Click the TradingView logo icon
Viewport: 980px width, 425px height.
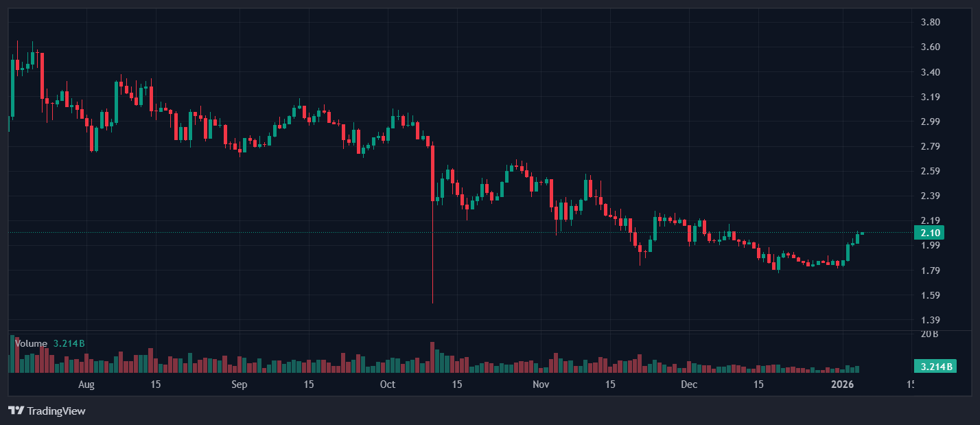pyautogui.click(x=16, y=411)
